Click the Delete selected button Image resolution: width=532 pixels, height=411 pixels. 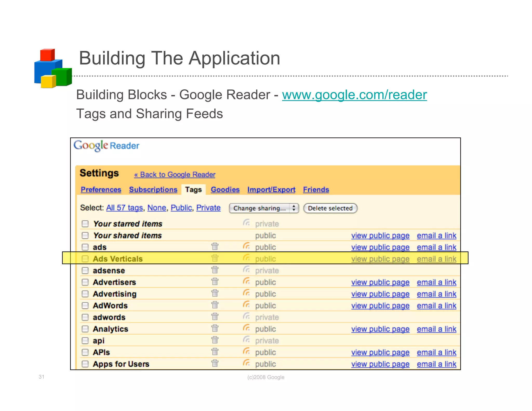pyautogui.click(x=330, y=208)
